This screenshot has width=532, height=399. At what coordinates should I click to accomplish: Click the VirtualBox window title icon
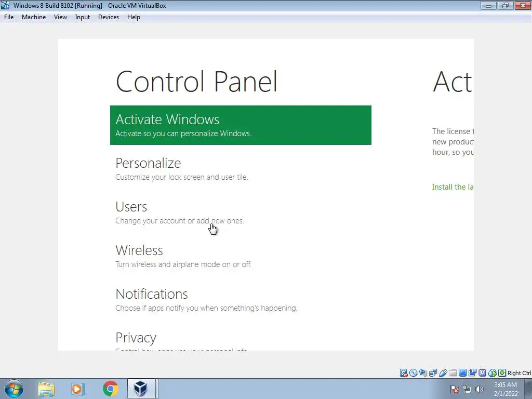point(5,5)
